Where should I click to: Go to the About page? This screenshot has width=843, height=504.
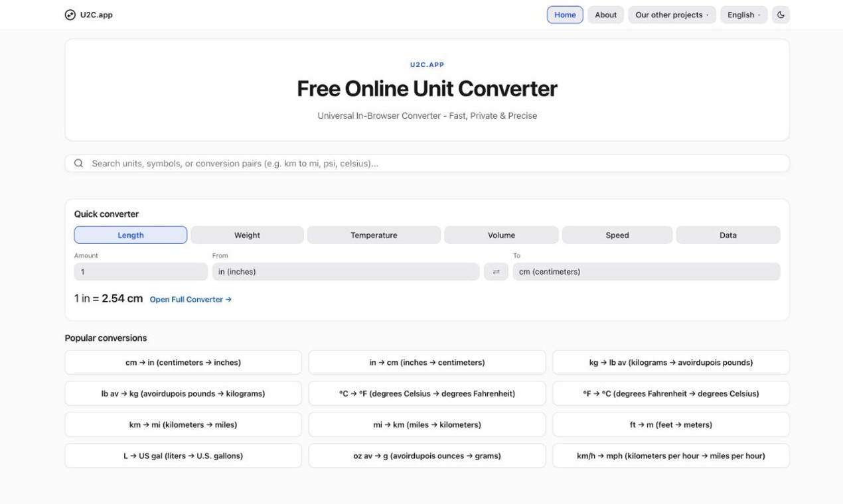coord(605,15)
